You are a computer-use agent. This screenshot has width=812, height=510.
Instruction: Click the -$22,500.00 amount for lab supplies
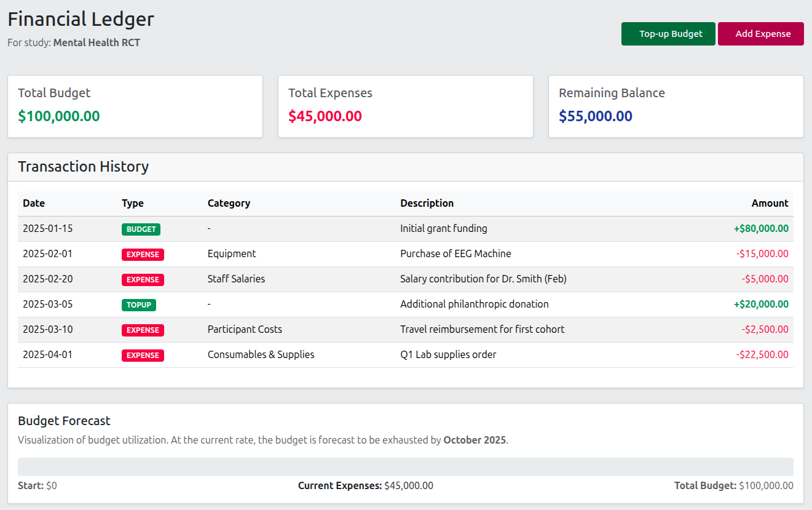(762, 355)
